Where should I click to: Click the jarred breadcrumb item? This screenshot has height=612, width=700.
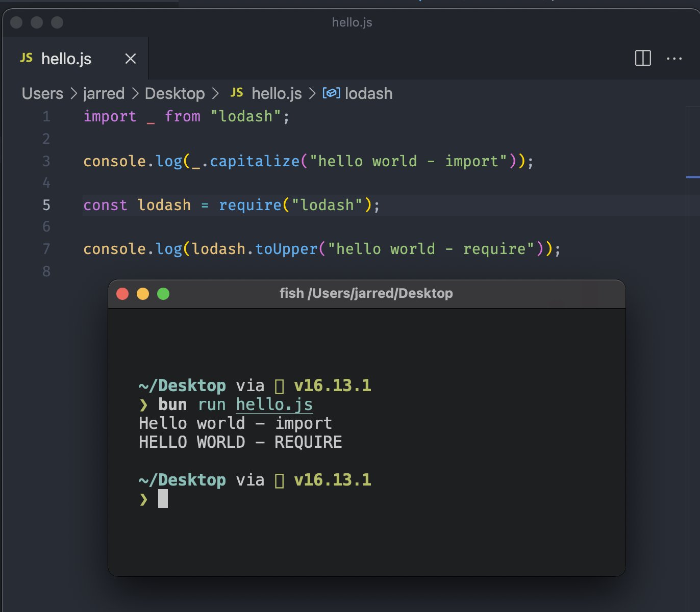104,93
